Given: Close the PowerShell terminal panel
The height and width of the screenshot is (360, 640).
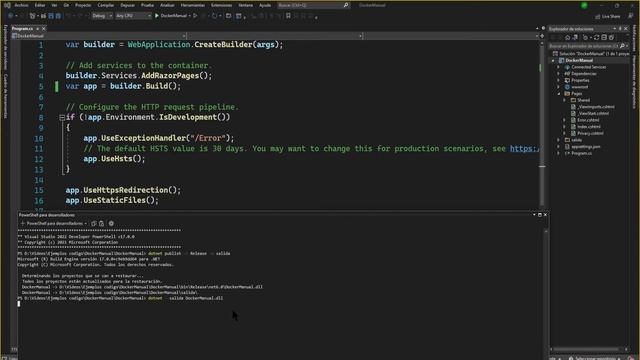Looking at the screenshot, I should pyautogui.click(x=545, y=215).
